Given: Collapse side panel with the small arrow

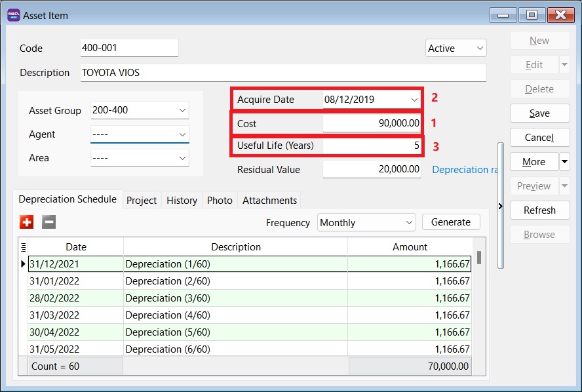Looking at the screenshot, I should [501, 206].
